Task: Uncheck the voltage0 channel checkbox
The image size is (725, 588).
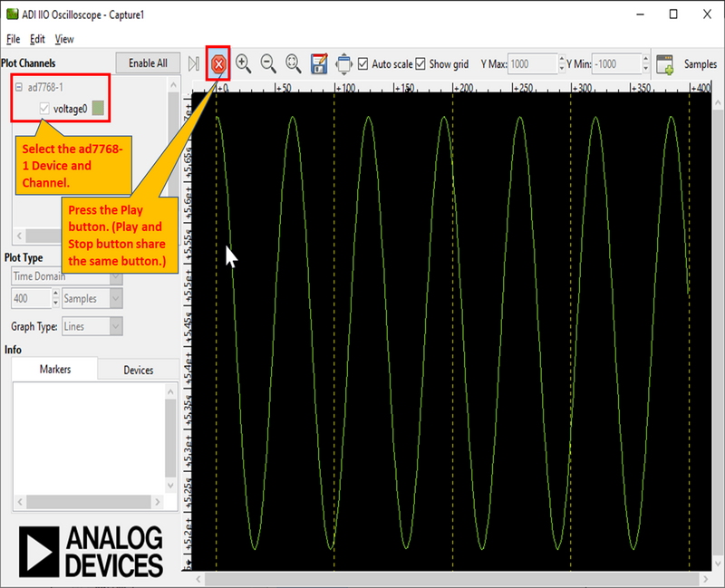Action: [x=44, y=109]
